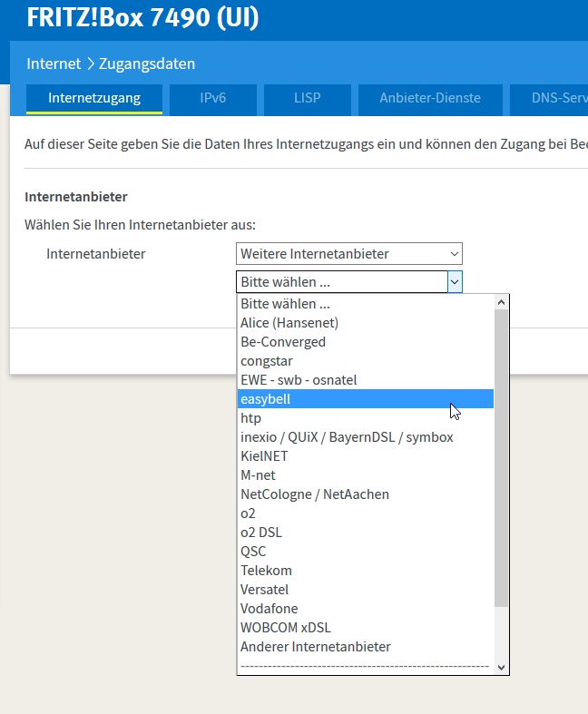Select easybell from the list
Viewport: 588px width, 714px height.
(x=366, y=399)
